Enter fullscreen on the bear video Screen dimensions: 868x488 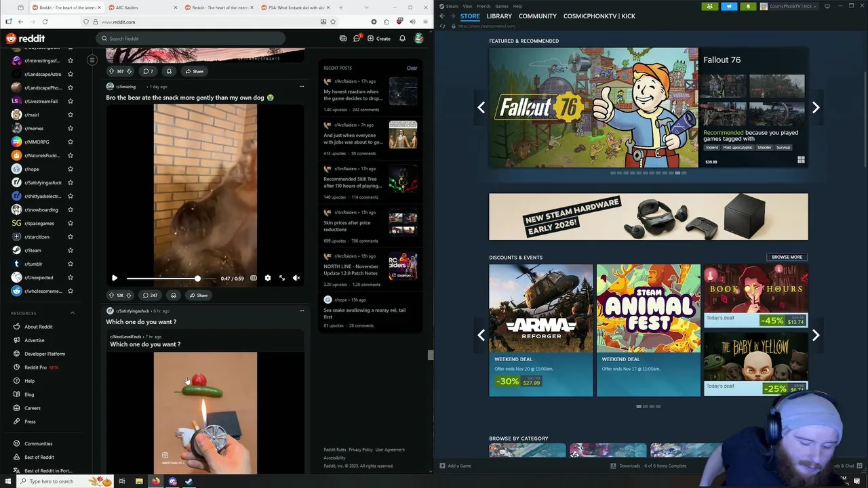point(282,278)
